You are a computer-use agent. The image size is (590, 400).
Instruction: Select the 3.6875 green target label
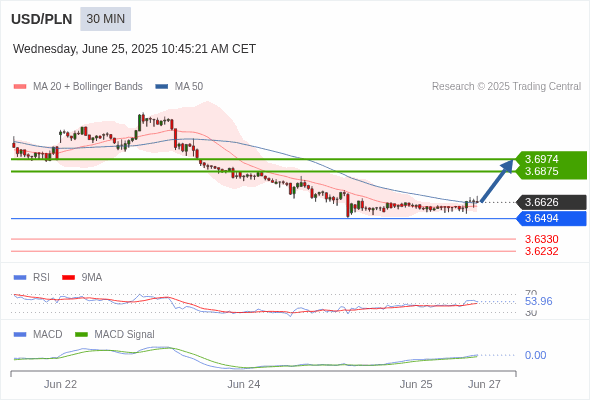[542, 171]
